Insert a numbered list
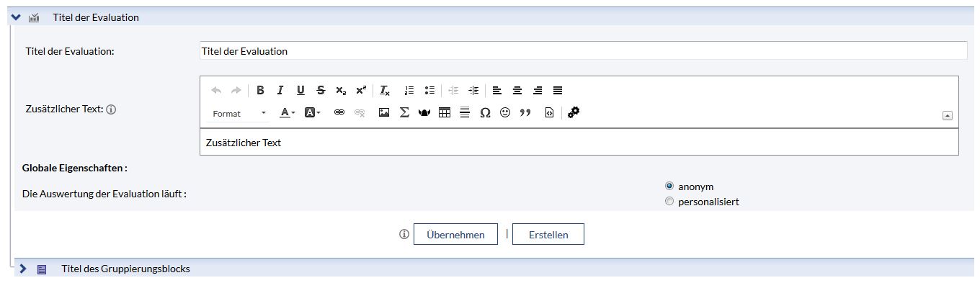 coord(409,91)
